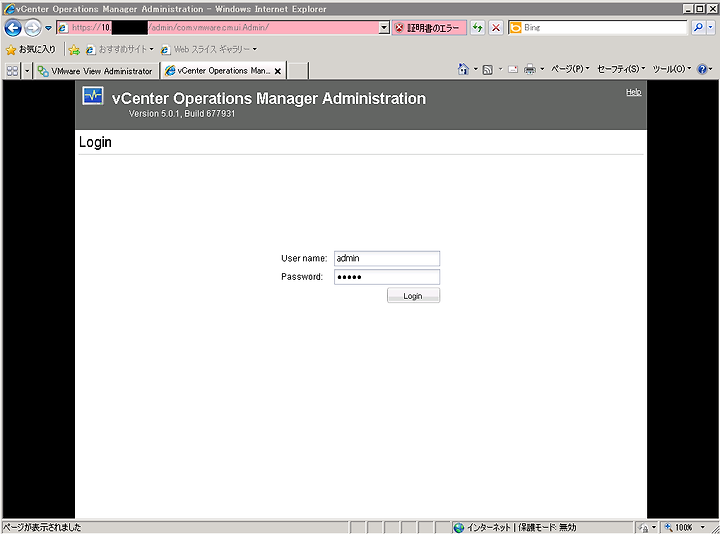Click the Login button
This screenshot has width=720, height=534.
(x=413, y=296)
